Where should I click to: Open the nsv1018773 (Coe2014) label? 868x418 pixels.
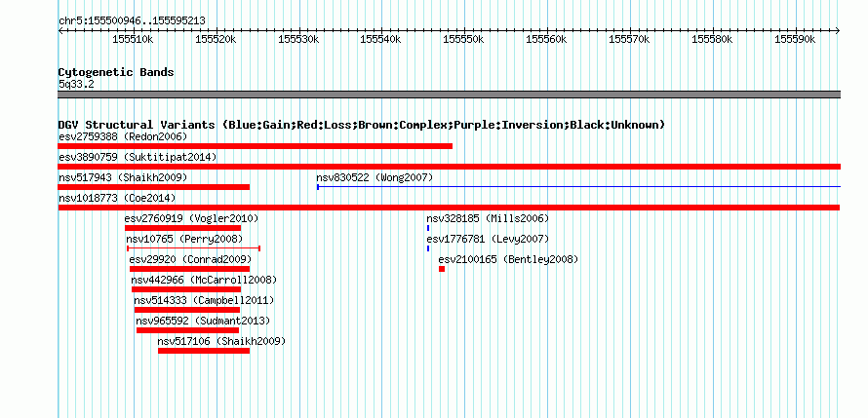click(117, 198)
